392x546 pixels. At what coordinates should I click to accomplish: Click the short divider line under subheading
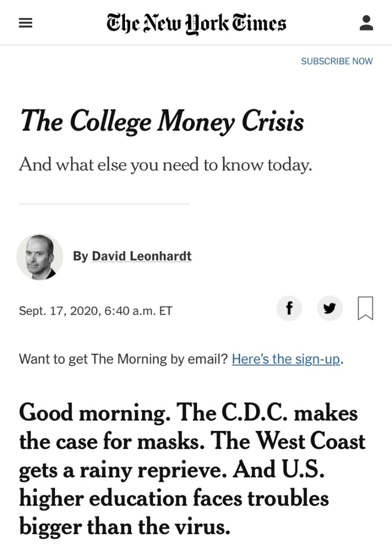104,204
